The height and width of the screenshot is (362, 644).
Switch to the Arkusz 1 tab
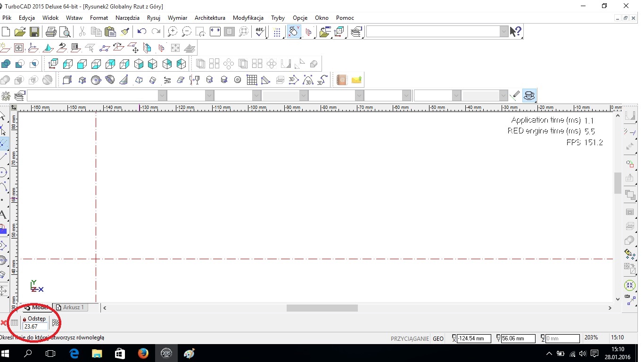70,307
